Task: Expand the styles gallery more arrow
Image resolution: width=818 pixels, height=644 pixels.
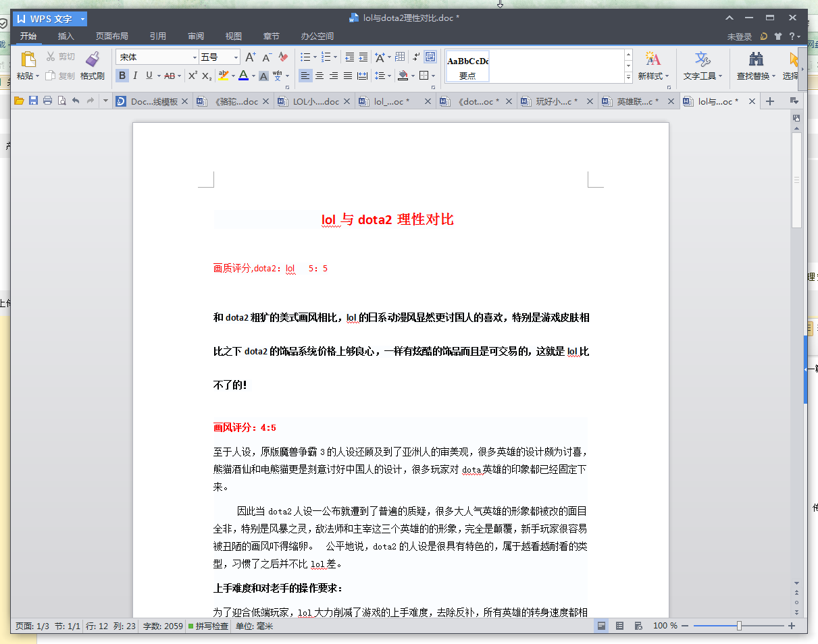Action: [628, 77]
